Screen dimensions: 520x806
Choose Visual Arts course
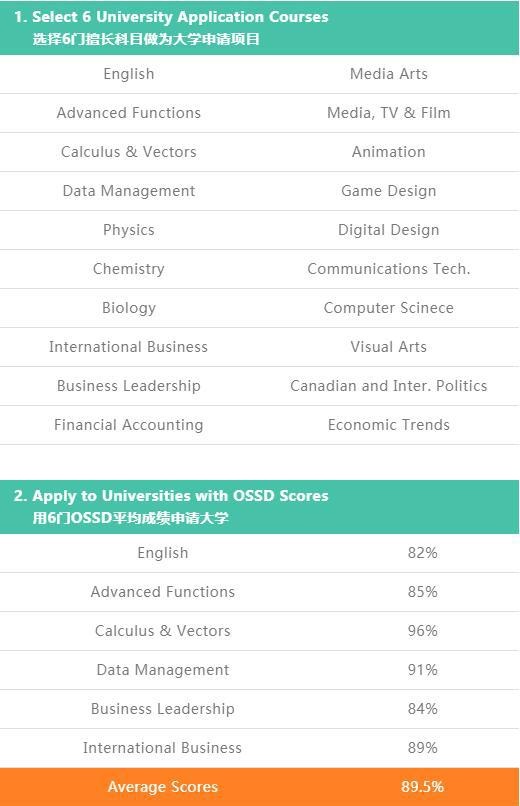(388, 347)
